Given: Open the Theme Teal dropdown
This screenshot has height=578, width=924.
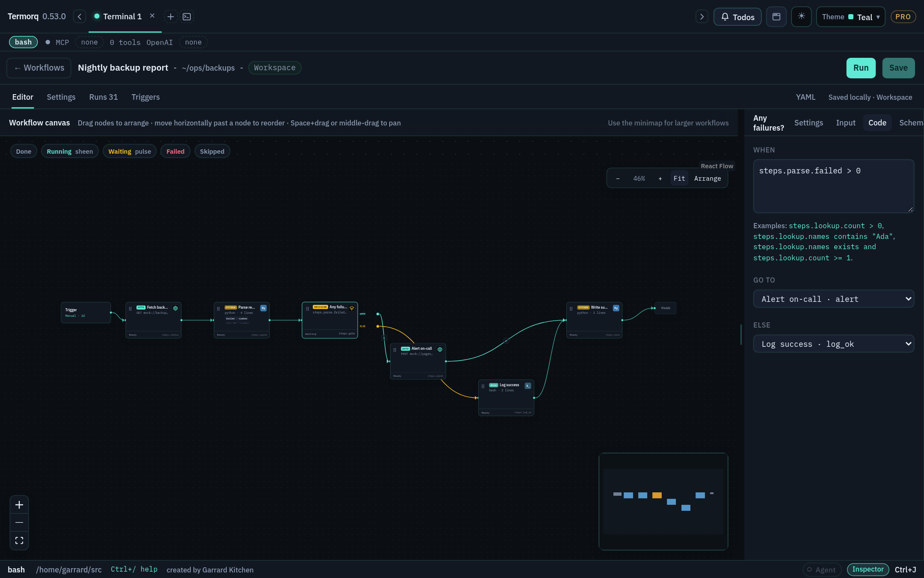Looking at the screenshot, I should (x=850, y=17).
